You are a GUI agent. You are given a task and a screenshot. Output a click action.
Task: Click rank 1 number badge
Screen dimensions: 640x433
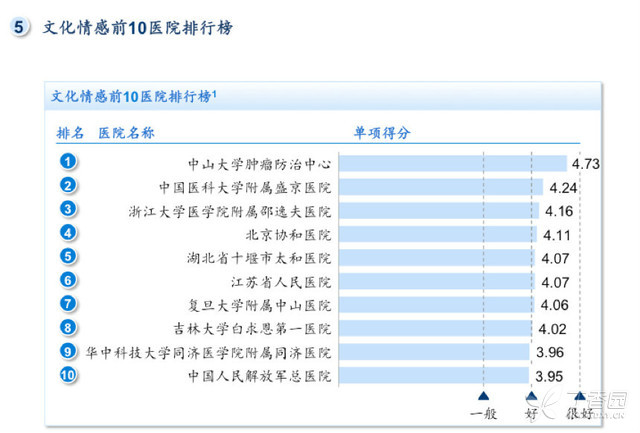[68, 161]
